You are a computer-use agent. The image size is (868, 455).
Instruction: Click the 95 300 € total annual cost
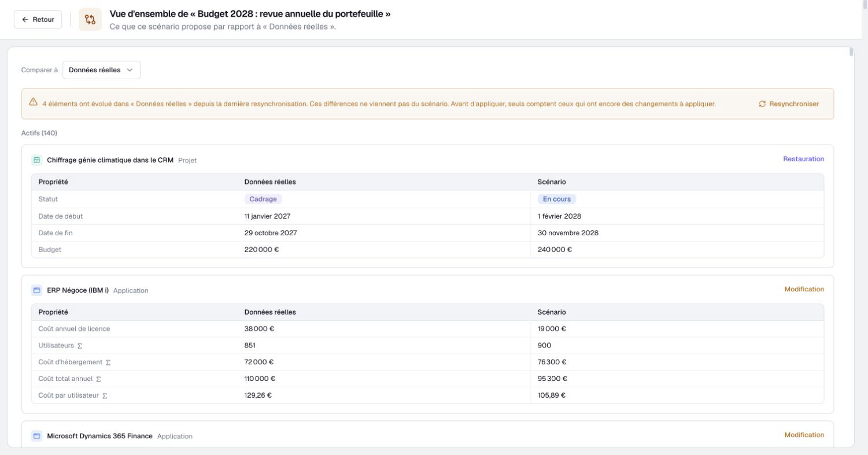(552, 379)
